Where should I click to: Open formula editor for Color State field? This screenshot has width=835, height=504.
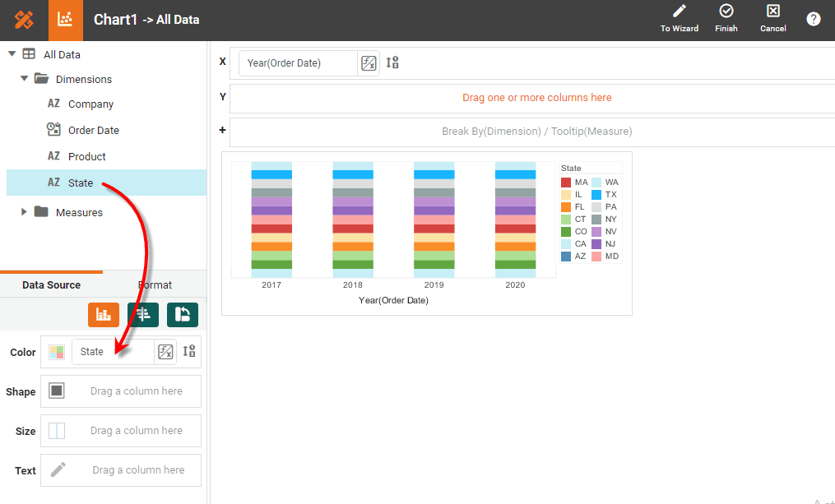point(165,352)
